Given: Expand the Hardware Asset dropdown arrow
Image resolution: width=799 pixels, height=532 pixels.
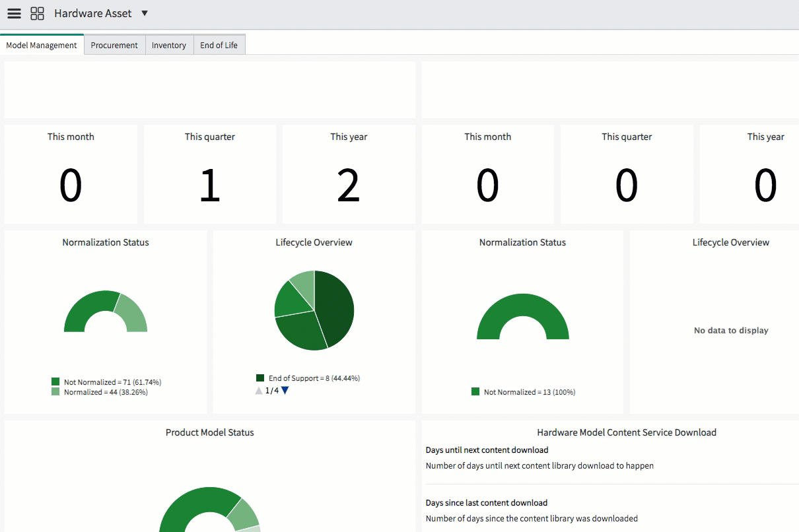Looking at the screenshot, I should [145, 13].
